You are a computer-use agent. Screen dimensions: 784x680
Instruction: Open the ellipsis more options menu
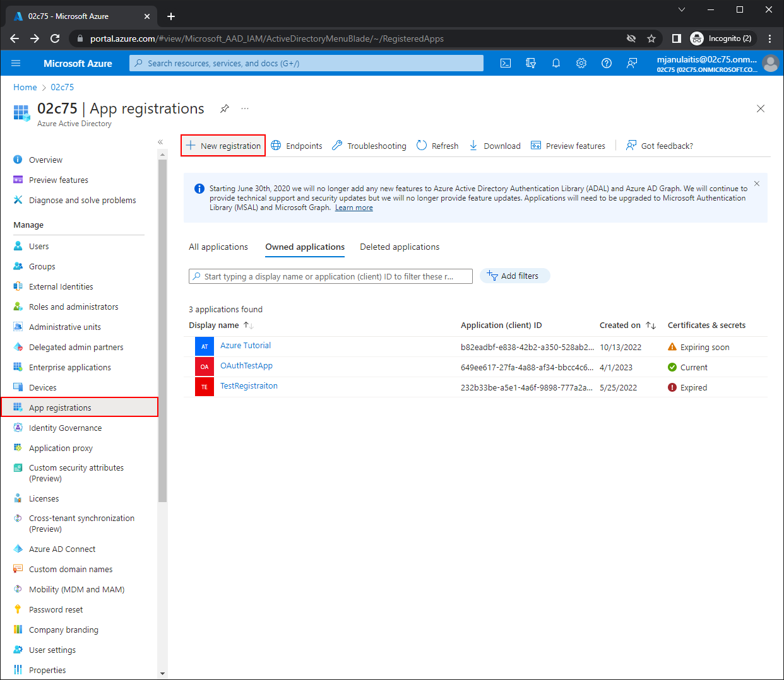pos(245,108)
